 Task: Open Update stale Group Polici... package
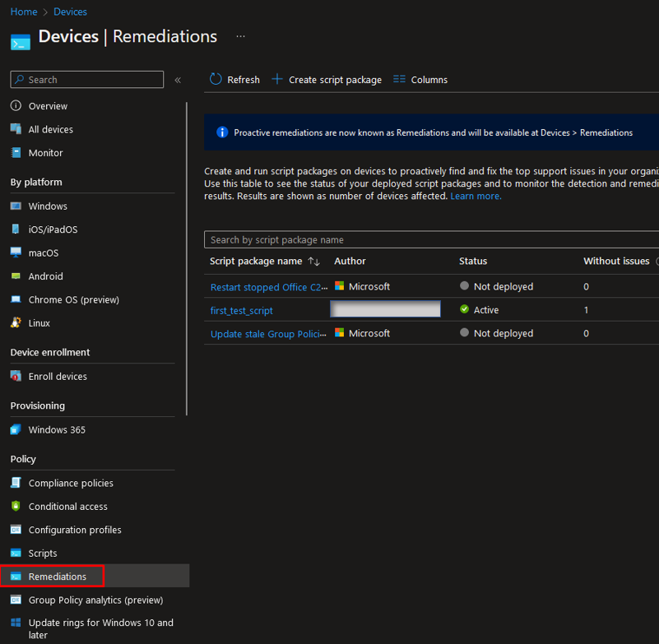coord(268,334)
